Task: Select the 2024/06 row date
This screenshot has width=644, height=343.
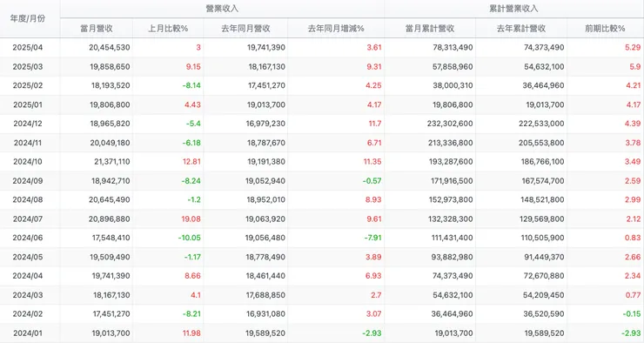Action: pos(28,238)
